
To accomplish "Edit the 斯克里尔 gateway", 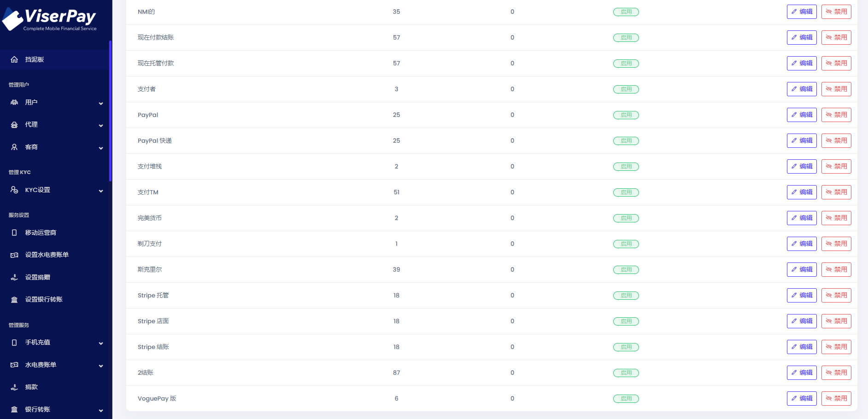I will (x=802, y=269).
